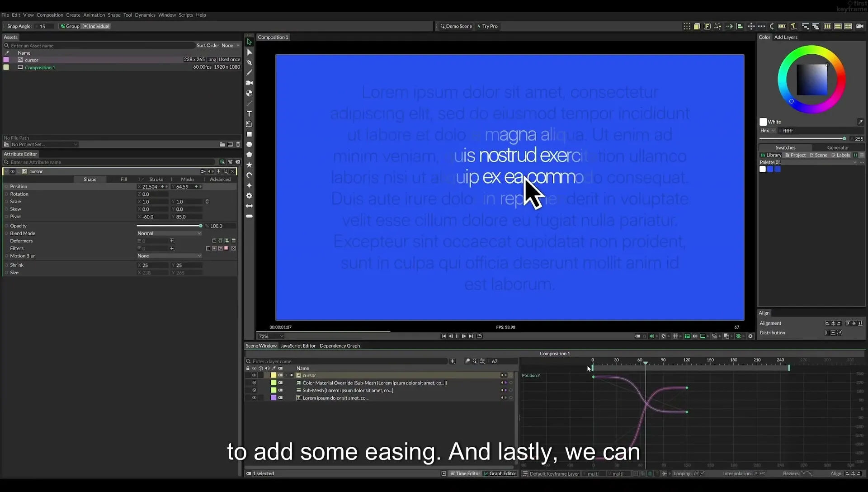Select the Star shape tool
The height and width of the screenshot is (492, 868).
pos(249,165)
